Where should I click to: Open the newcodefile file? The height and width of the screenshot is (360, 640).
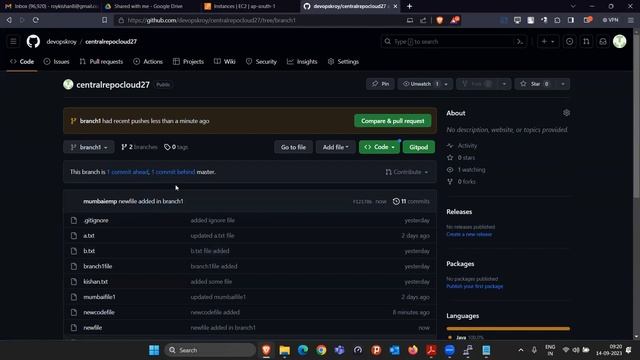(x=99, y=312)
